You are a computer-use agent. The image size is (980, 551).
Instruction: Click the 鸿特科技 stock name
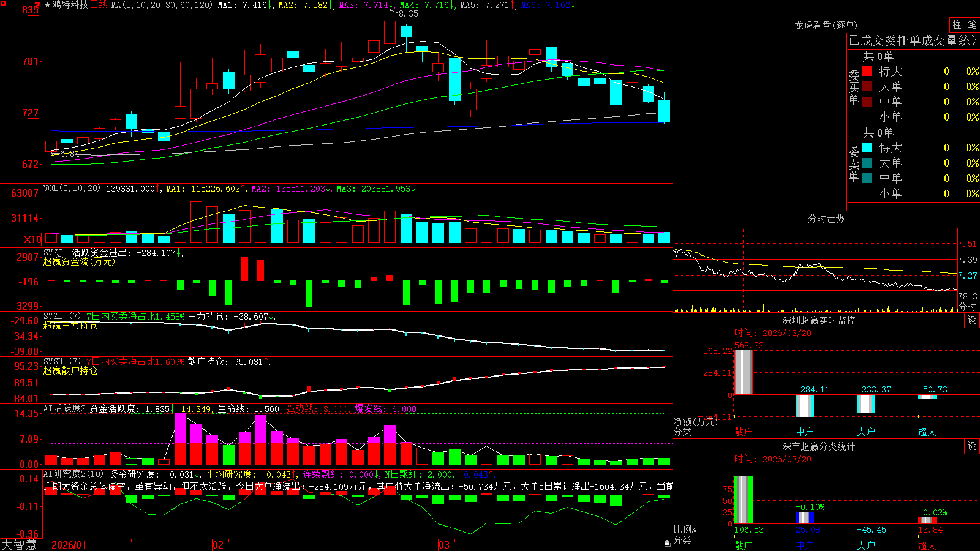click(70, 5)
